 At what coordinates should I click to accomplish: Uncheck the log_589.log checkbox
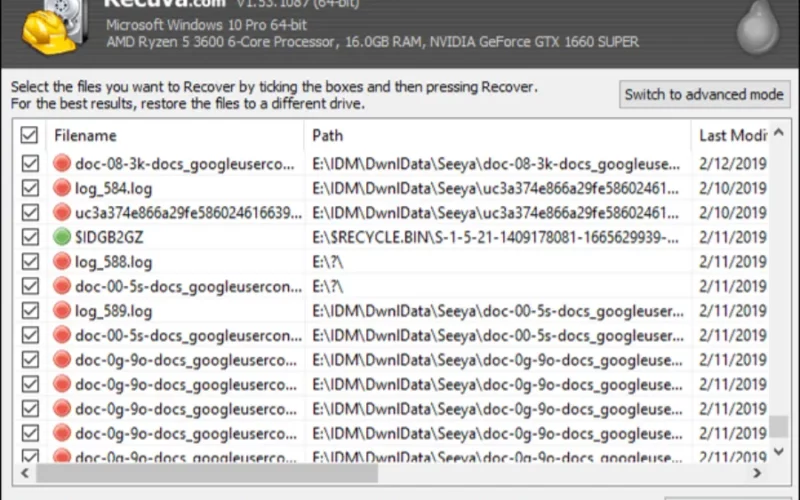(30, 310)
